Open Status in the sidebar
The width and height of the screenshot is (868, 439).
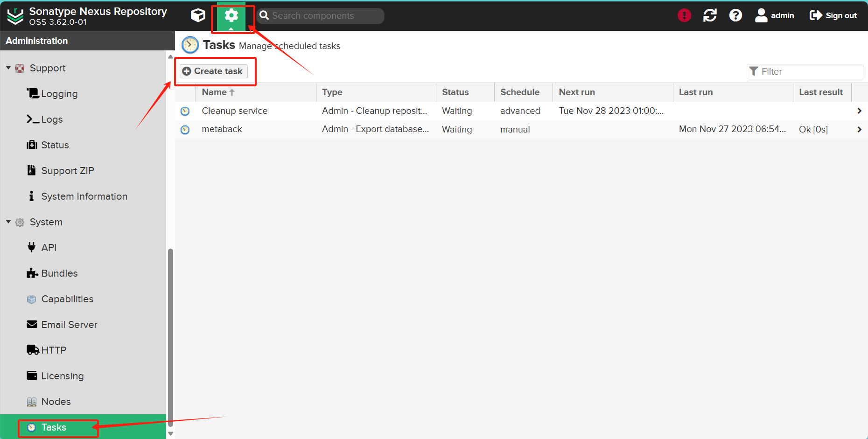pyautogui.click(x=55, y=145)
